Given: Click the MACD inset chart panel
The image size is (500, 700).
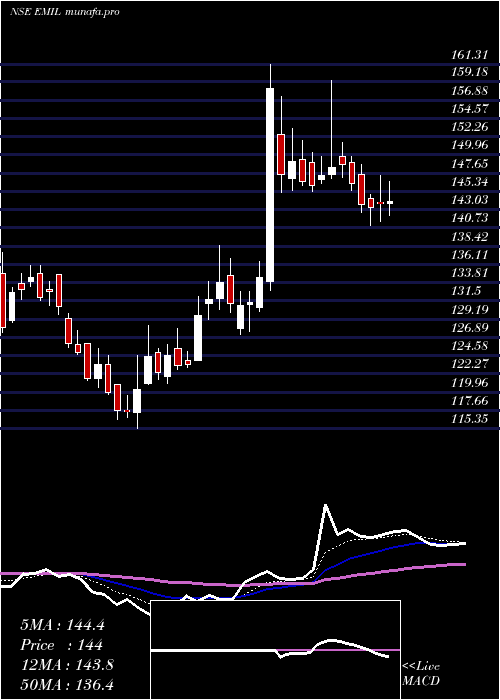Looking at the screenshot, I should (275, 650).
